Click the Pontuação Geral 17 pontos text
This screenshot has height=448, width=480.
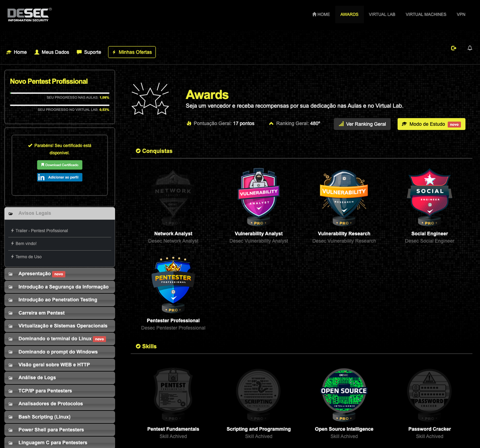point(224,123)
